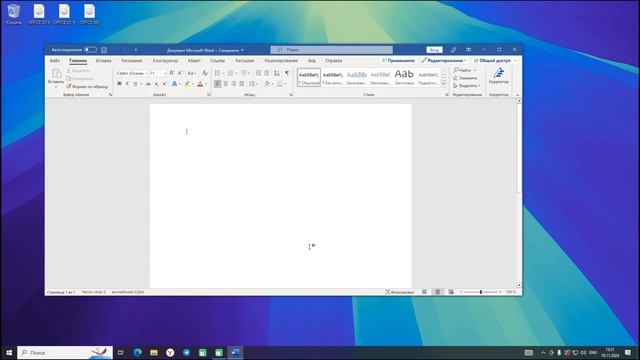Click the decrease font size icon
Image resolution: width=640 pixels, height=360 pixels.
(x=180, y=73)
